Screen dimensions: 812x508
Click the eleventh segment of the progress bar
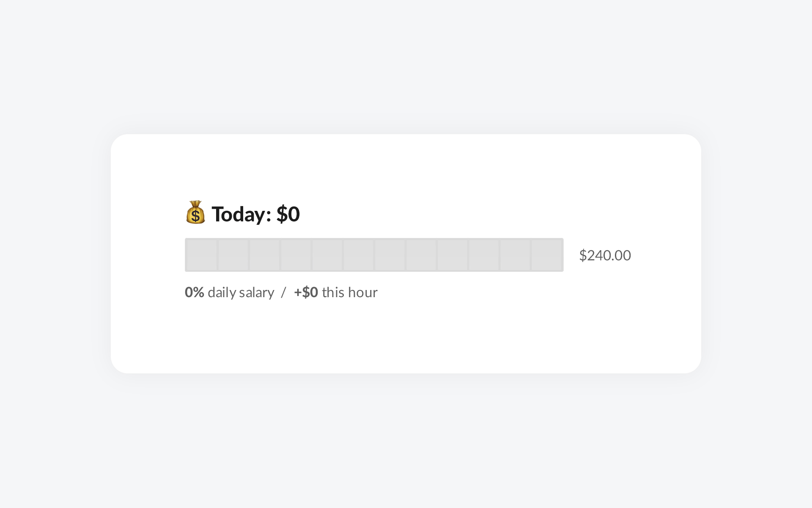click(515, 255)
